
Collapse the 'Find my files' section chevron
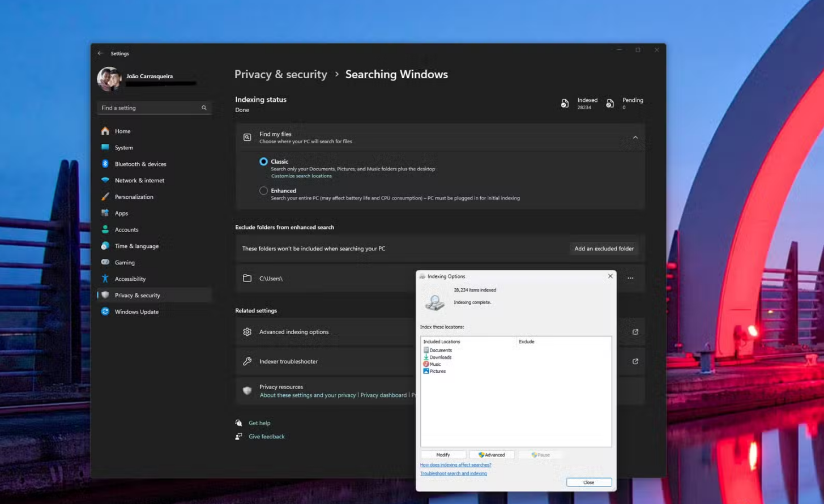click(635, 138)
